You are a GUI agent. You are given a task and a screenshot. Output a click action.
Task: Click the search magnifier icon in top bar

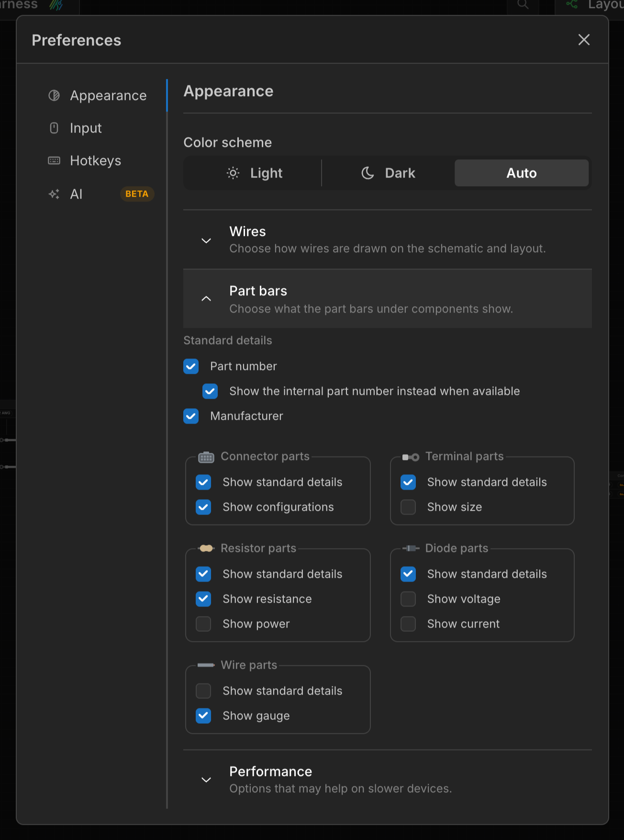523,5
